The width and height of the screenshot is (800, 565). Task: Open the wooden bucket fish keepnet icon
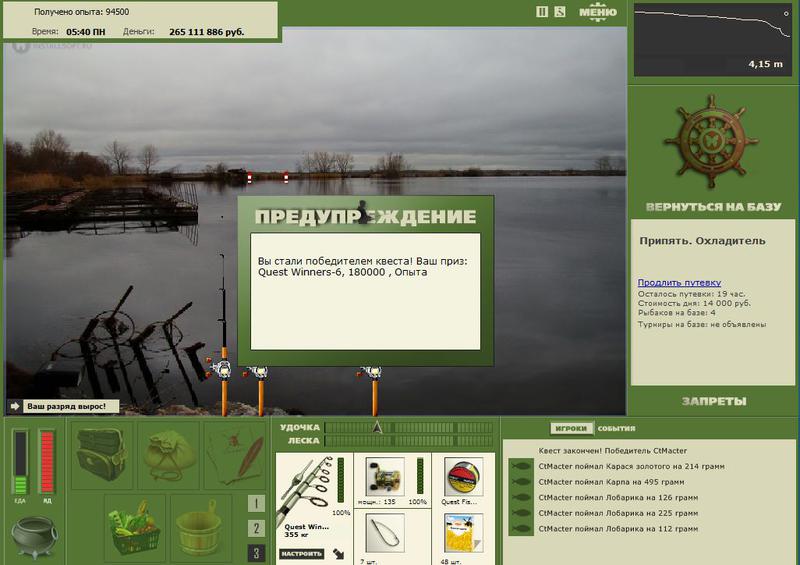coord(201,527)
